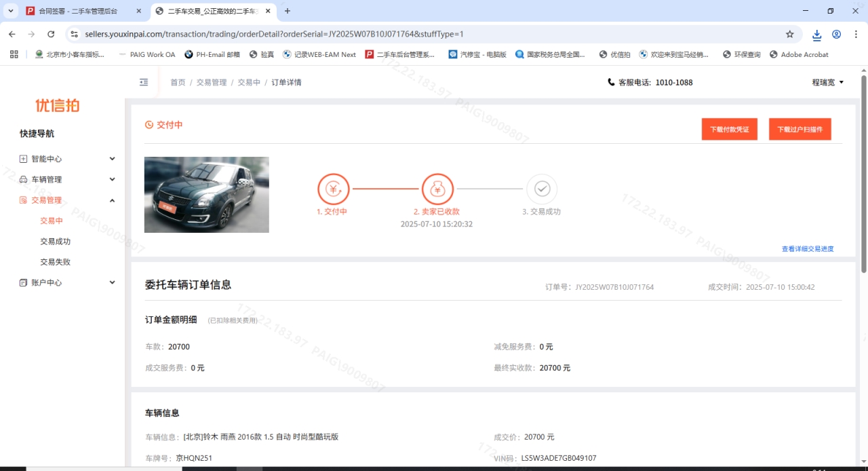Go to the 交易中 breadcrumb

point(249,82)
